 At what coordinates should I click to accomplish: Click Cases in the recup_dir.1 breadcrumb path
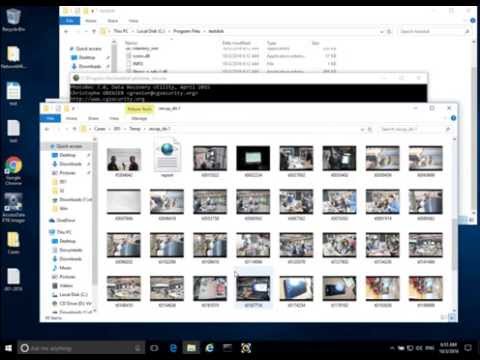(x=100, y=129)
